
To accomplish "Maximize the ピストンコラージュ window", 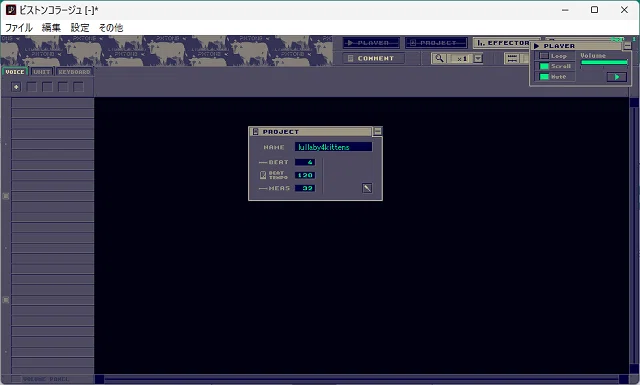I will pos(595,10).
